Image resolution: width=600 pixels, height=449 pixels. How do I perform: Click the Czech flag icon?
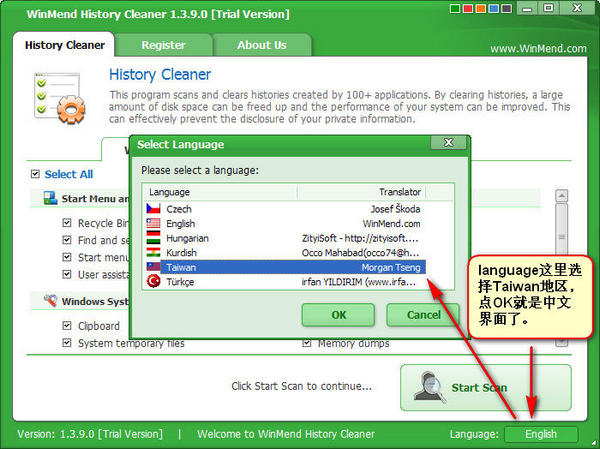pos(153,209)
